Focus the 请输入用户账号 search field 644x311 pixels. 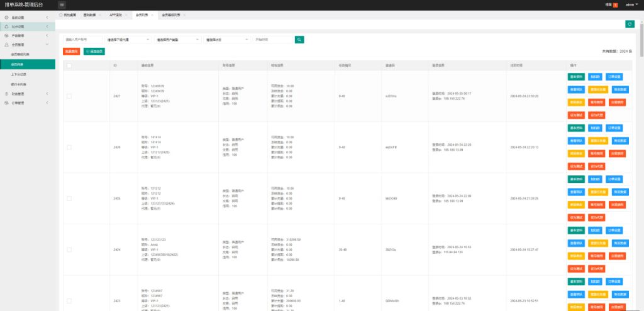click(x=82, y=40)
